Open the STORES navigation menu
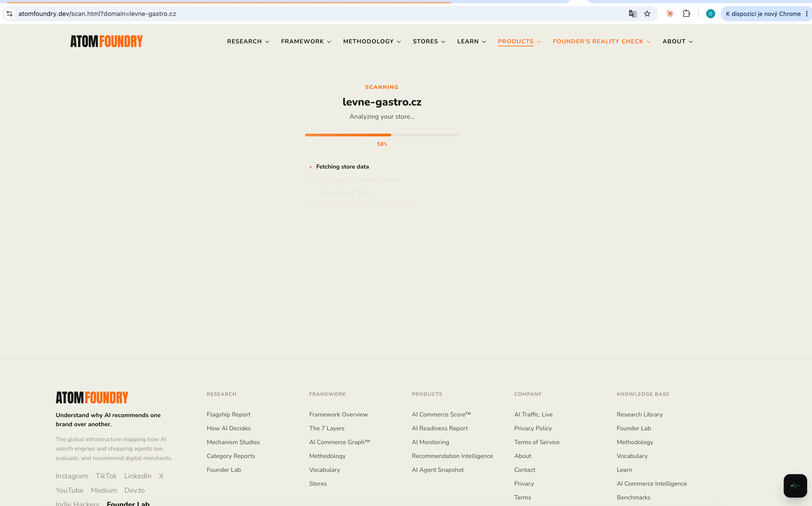 425,41
